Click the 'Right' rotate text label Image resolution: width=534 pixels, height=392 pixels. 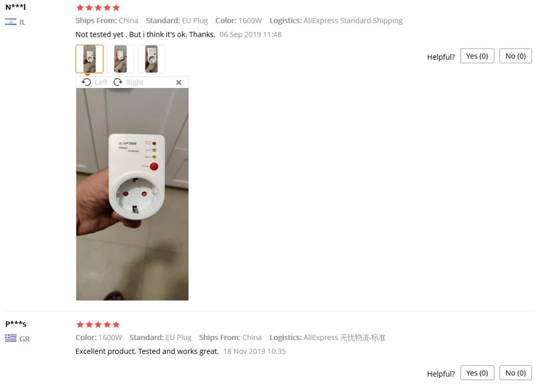point(135,83)
